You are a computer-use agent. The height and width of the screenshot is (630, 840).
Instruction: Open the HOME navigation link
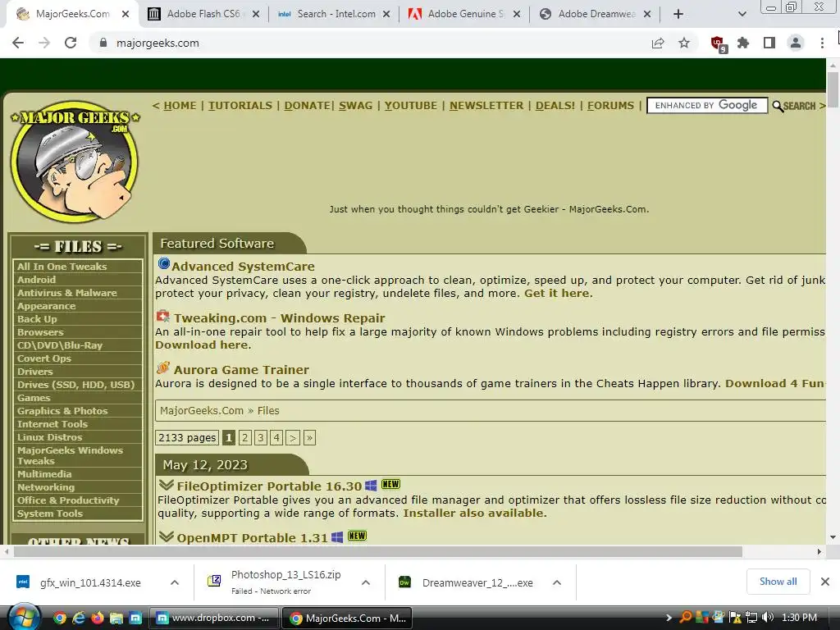click(180, 106)
